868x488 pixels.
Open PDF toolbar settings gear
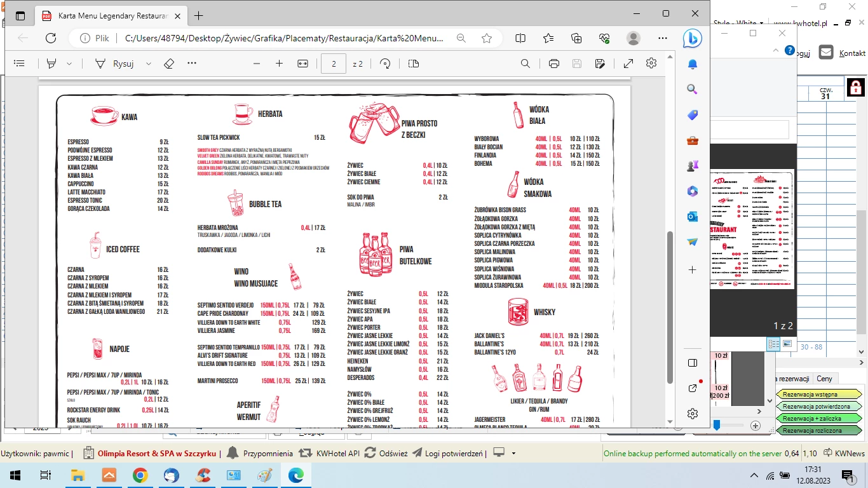pos(651,64)
